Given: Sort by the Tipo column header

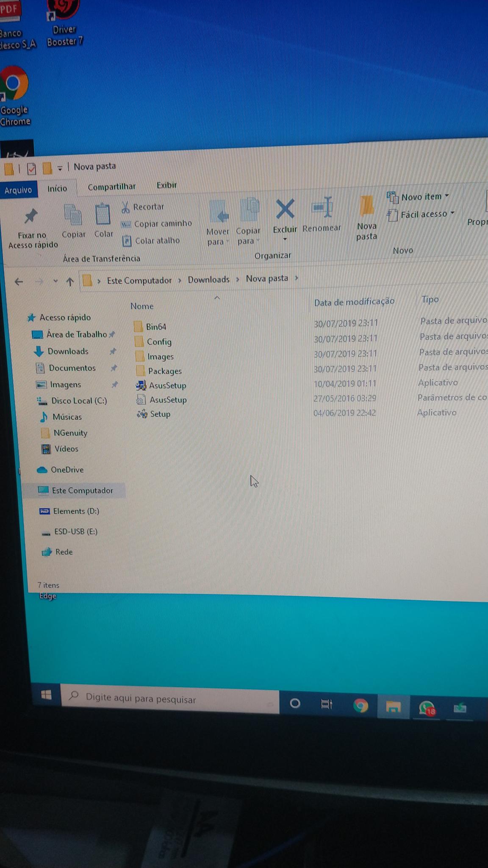Looking at the screenshot, I should click(x=430, y=299).
